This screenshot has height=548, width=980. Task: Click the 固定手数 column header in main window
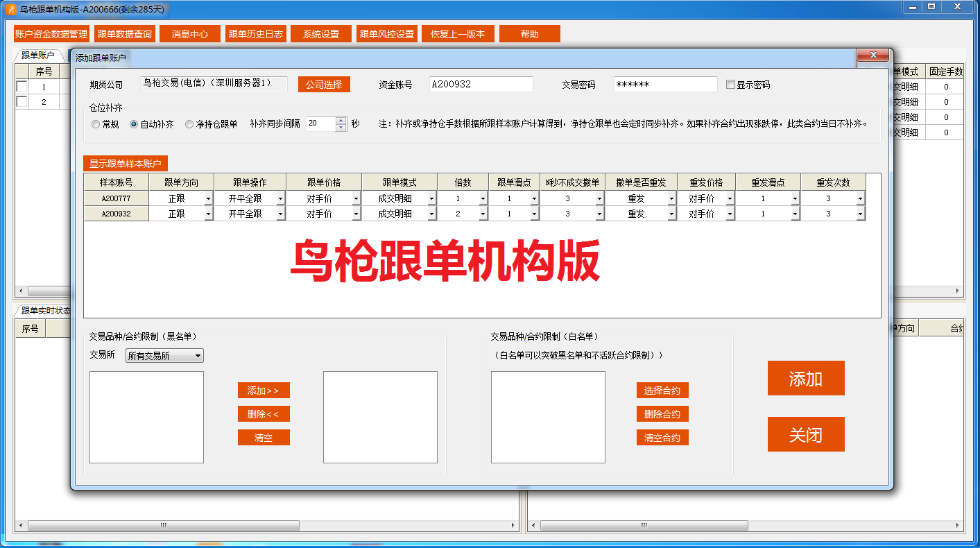(946, 71)
